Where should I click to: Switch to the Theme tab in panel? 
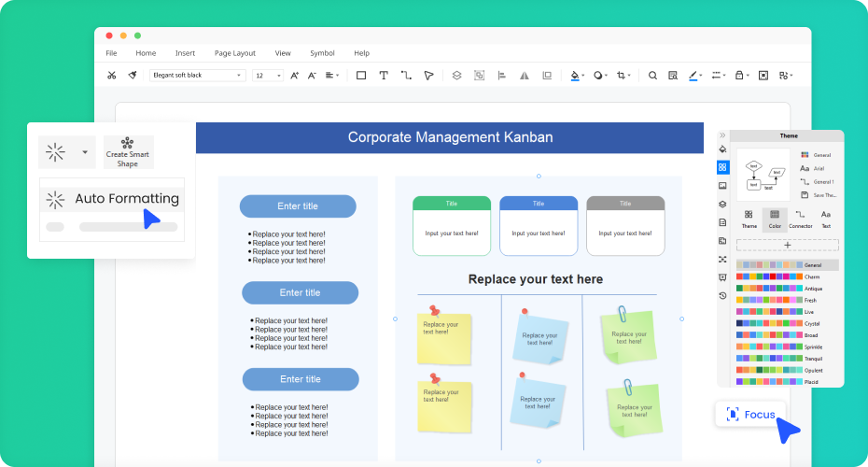click(749, 219)
